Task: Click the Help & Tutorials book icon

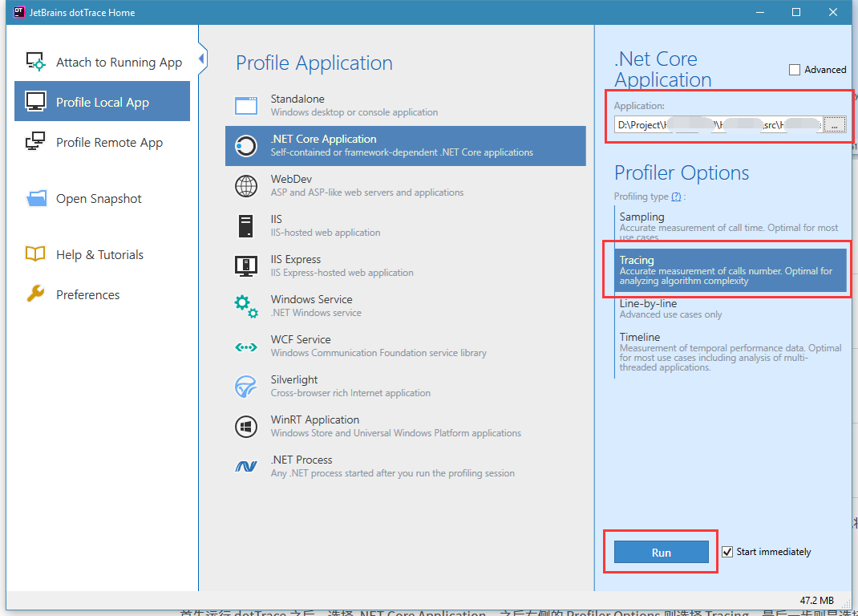Action: (x=35, y=254)
